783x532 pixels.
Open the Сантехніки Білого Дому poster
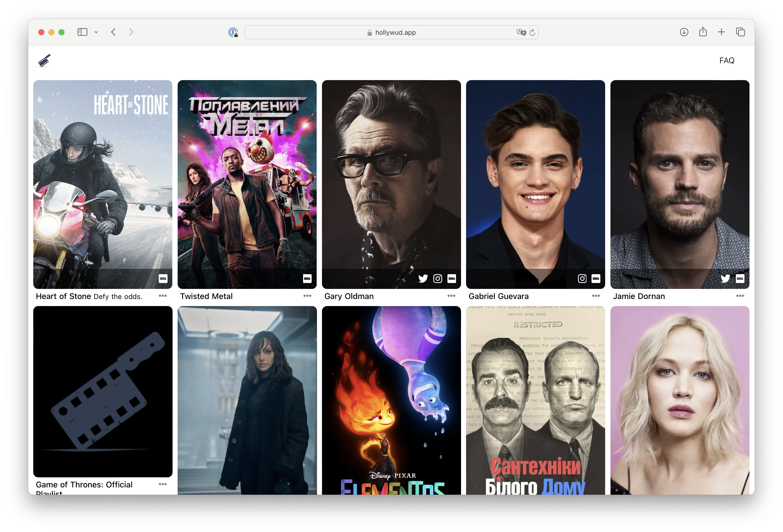(x=535, y=400)
